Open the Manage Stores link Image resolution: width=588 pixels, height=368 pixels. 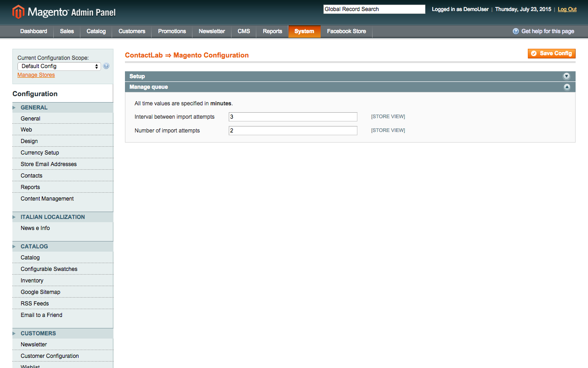point(36,75)
